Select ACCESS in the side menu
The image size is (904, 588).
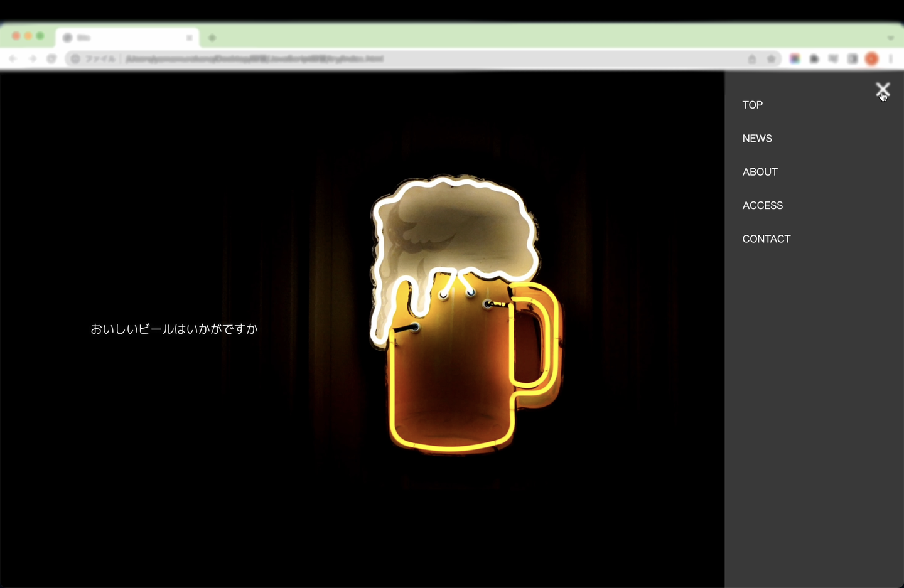pos(762,206)
